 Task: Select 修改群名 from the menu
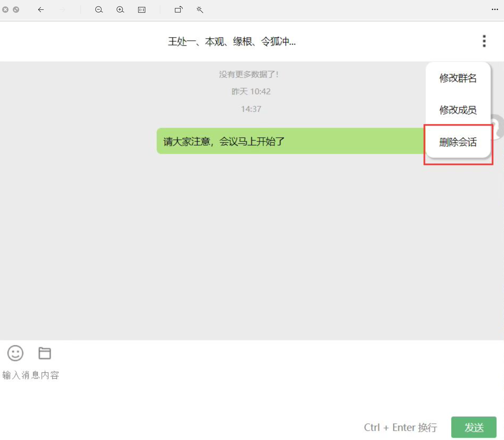457,78
